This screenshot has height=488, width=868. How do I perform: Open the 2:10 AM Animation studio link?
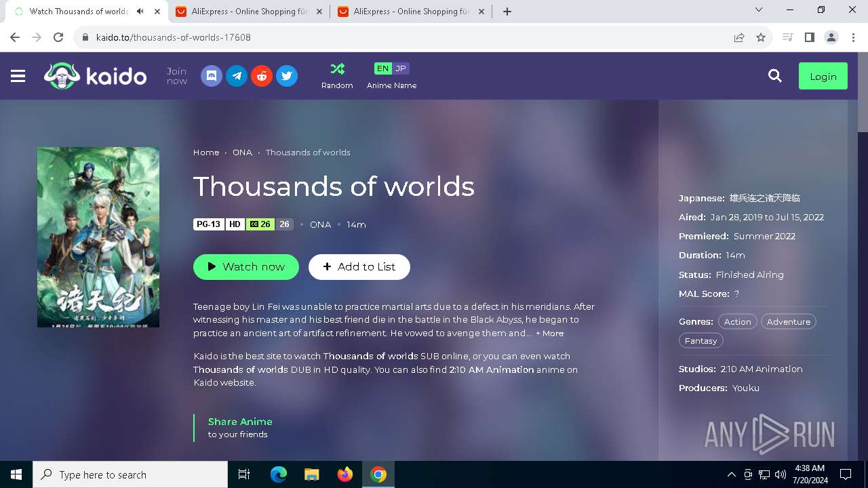[x=762, y=369]
